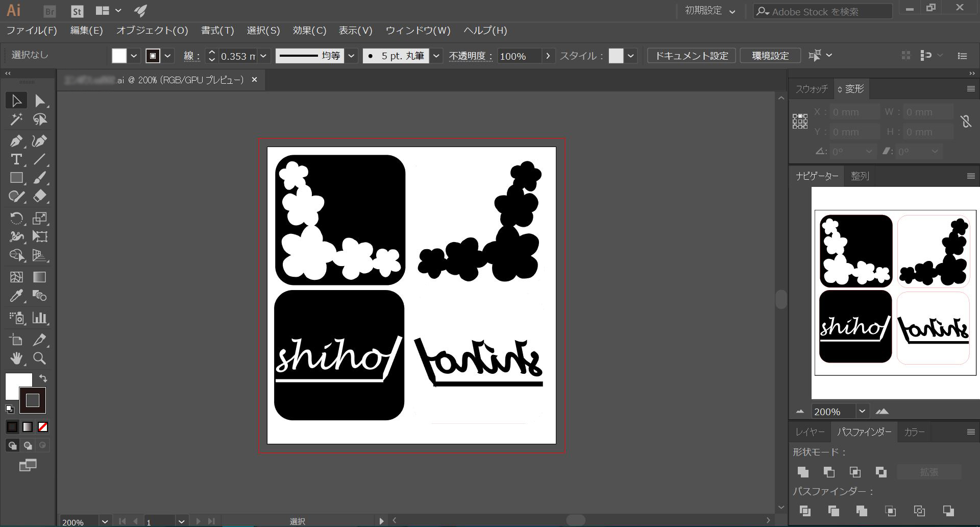Select the Symbol Sprayer tool
Viewport: 980px width, 527px height.
coord(16,318)
